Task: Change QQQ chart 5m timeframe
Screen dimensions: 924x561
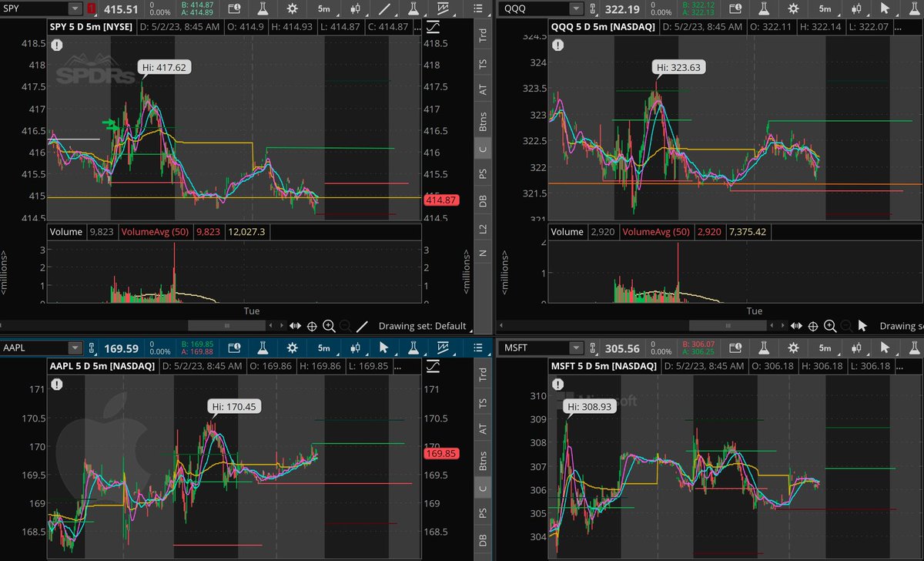Action: 825,8
